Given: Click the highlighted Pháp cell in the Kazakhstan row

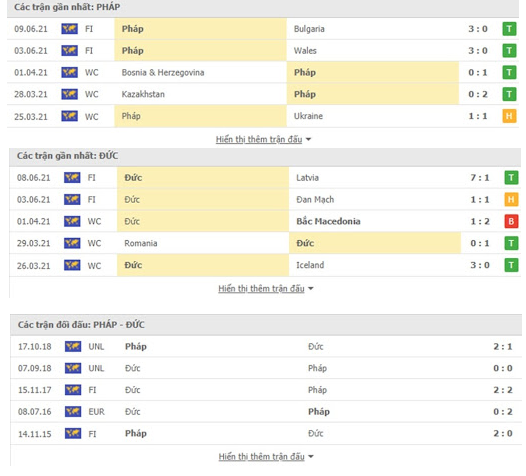Looking at the screenshot, I should tap(373, 94).
